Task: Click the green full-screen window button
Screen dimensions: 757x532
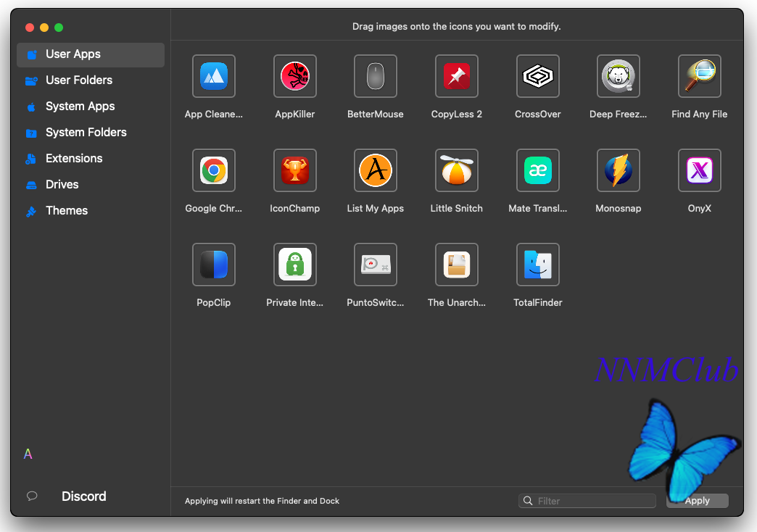Action: pyautogui.click(x=59, y=28)
